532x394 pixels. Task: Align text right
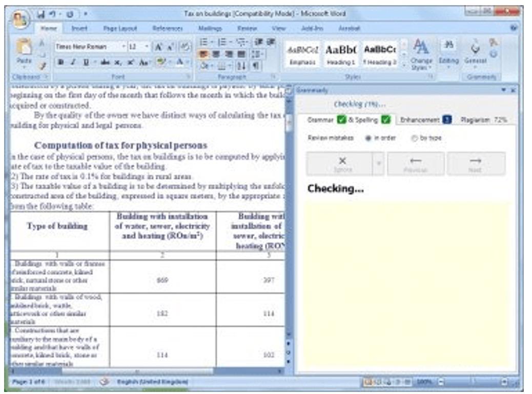pos(229,54)
